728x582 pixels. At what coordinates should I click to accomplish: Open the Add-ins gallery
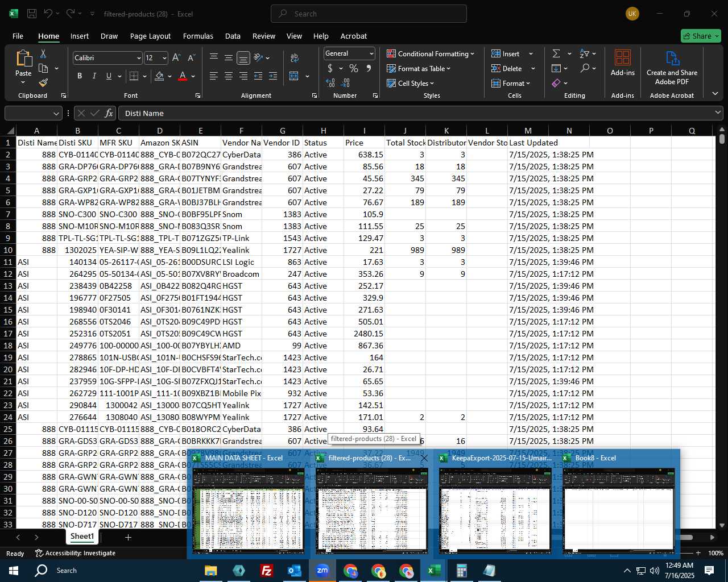pyautogui.click(x=623, y=63)
